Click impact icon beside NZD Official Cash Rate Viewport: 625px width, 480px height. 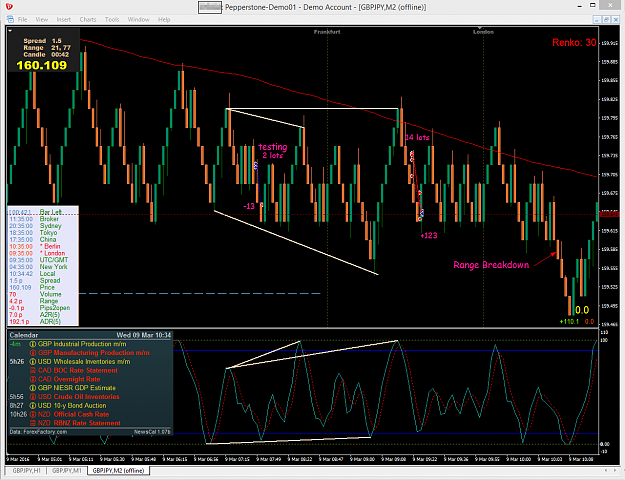point(33,414)
